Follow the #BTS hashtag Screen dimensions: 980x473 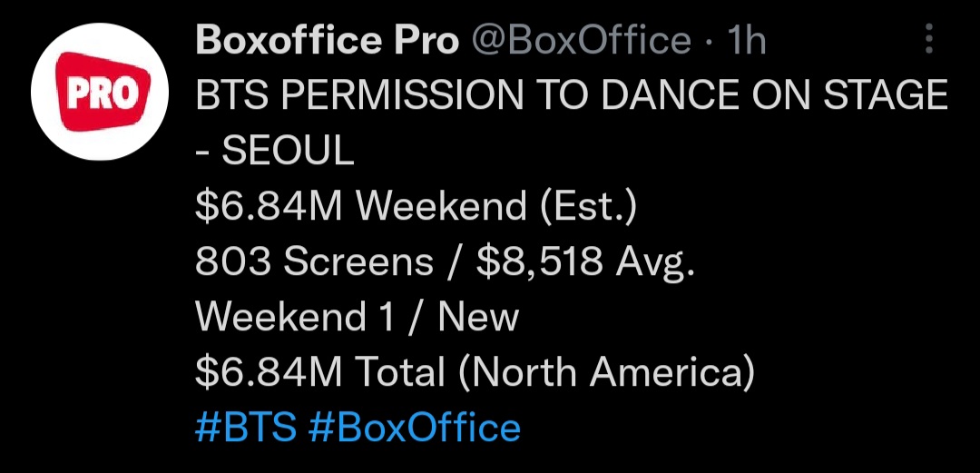point(246,428)
